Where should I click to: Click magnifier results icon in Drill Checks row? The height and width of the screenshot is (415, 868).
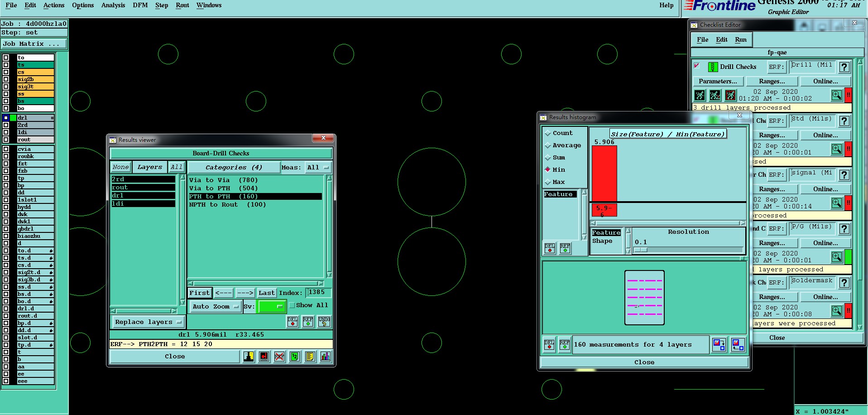pyautogui.click(x=837, y=95)
